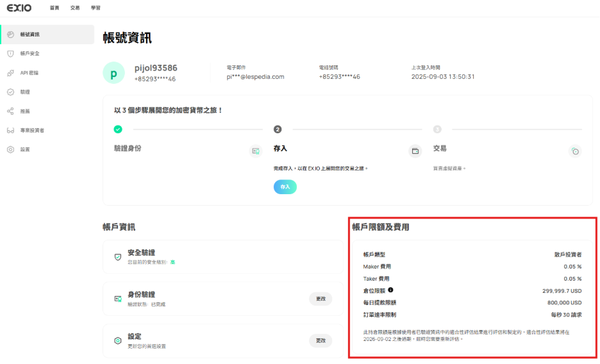Select the 驗證 badge icon in sidebar

pyautogui.click(x=10, y=92)
